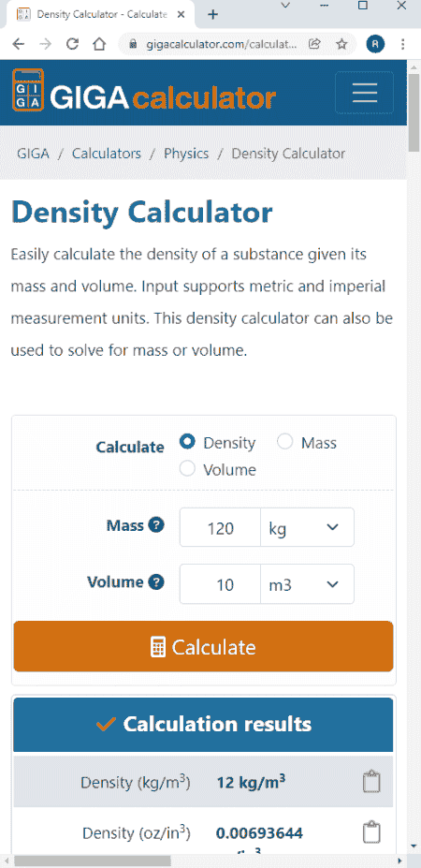
Task: Click the Mass help question mark icon
Action: pyautogui.click(x=157, y=525)
